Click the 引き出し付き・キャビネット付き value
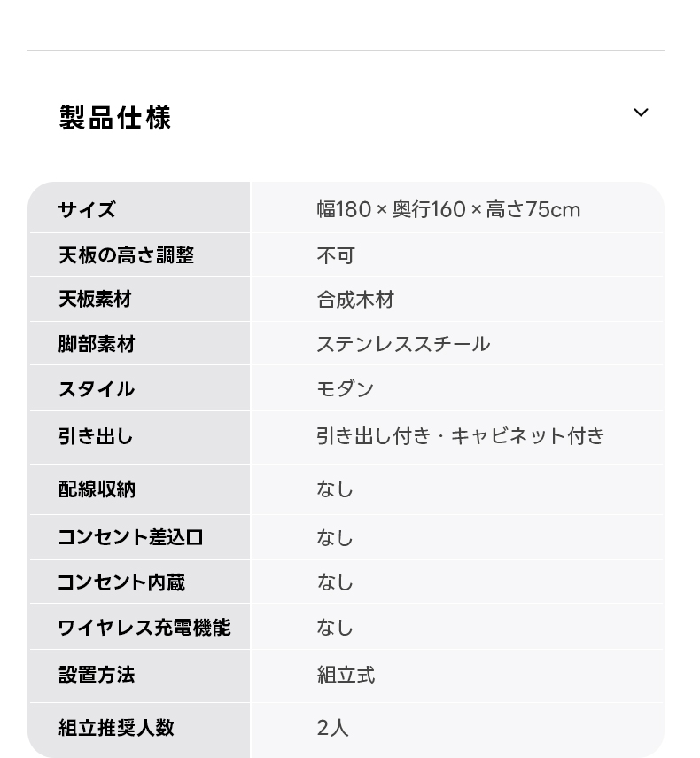700x758 pixels. [x=461, y=436]
